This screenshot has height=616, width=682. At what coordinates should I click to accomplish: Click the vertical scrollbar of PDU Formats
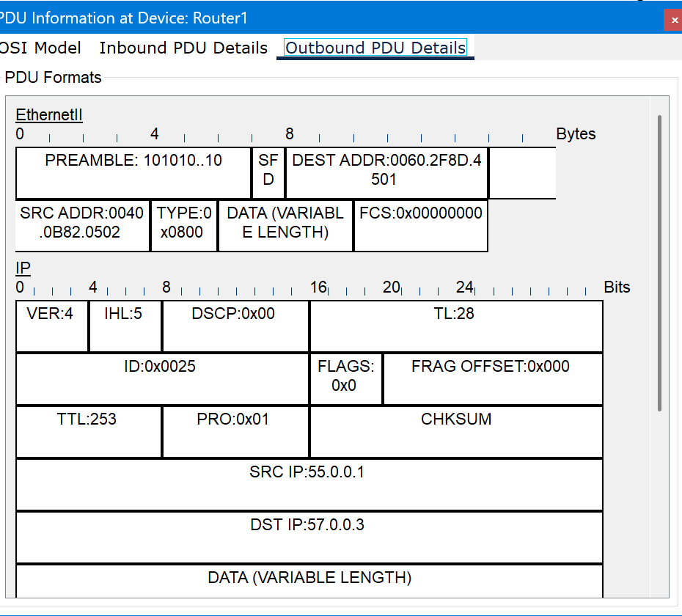659,263
